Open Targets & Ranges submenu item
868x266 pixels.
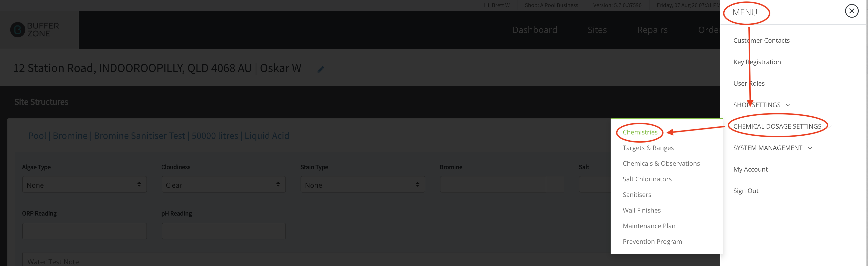coord(648,148)
